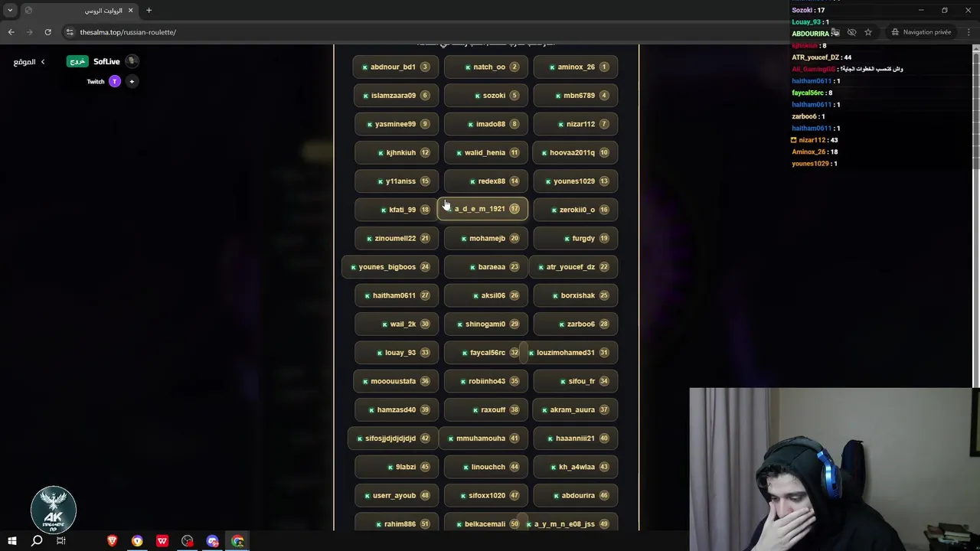Open Task View on taskbar
Image resolution: width=980 pixels, height=551 pixels.
tap(61, 541)
